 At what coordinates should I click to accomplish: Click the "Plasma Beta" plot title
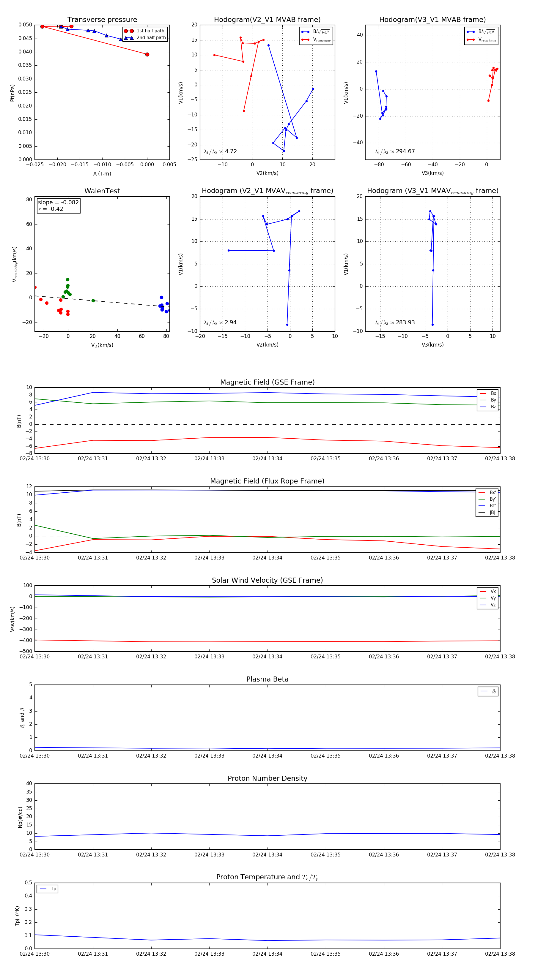coord(267,679)
